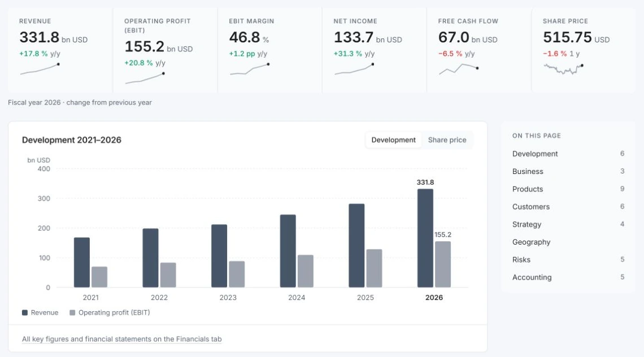Click the Development 2021–2026 chart heading
644x357 pixels.
pyautogui.click(x=72, y=140)
